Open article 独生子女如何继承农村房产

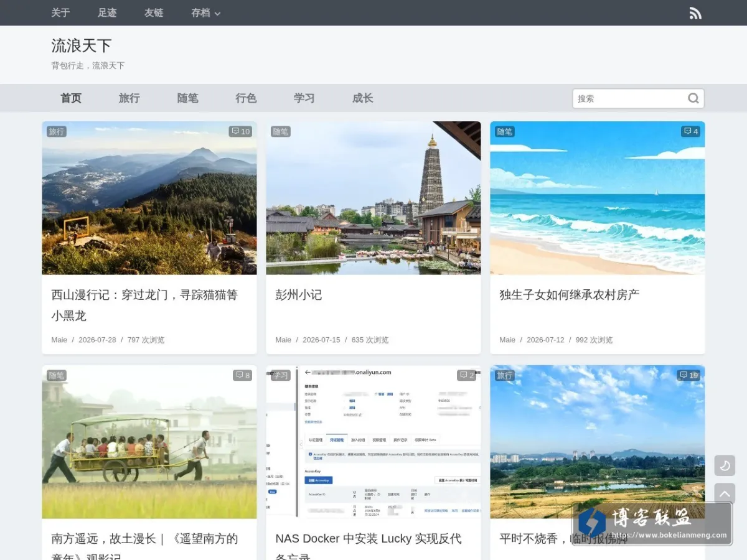pyautogui.click(x=570, y=294)
